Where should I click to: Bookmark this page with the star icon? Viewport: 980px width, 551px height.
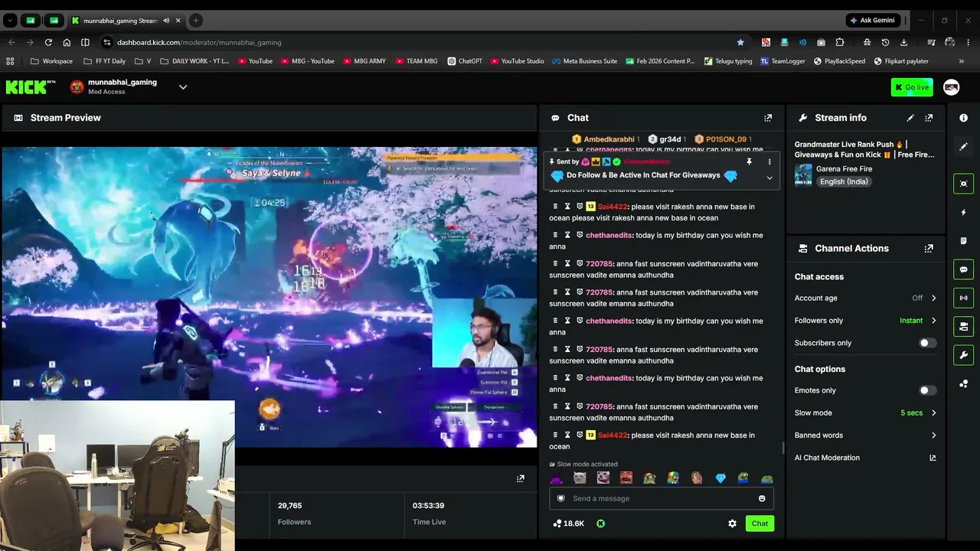pyautogui.click(x=740, y=42)
